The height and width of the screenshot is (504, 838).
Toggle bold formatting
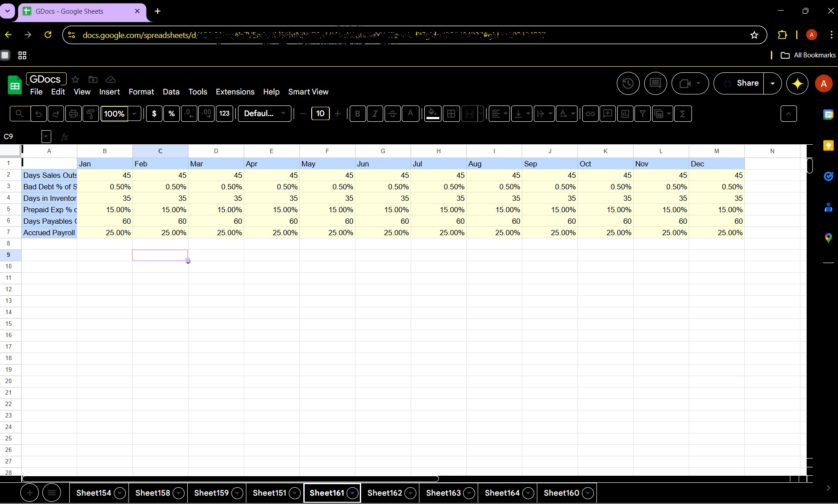(358, 114)
